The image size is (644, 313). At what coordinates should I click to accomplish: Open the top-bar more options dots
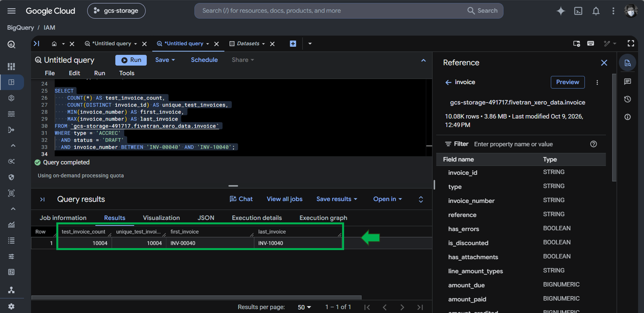(x=613, y=11)
